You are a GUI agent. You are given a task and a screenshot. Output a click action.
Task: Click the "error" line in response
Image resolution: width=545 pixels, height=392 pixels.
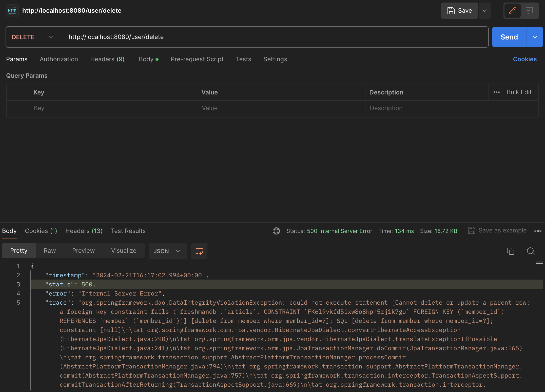click(x=105, y=293)
